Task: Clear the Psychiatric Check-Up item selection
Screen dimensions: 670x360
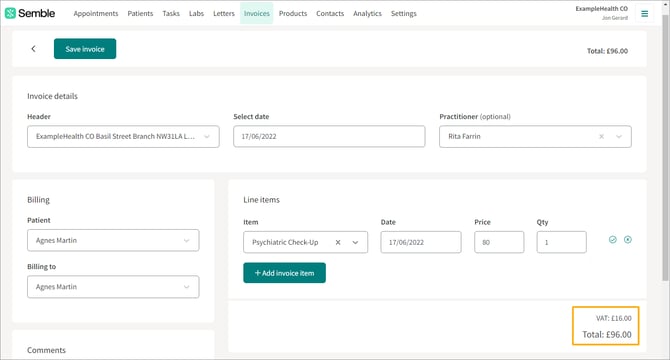Action: [x=338, y=243]
